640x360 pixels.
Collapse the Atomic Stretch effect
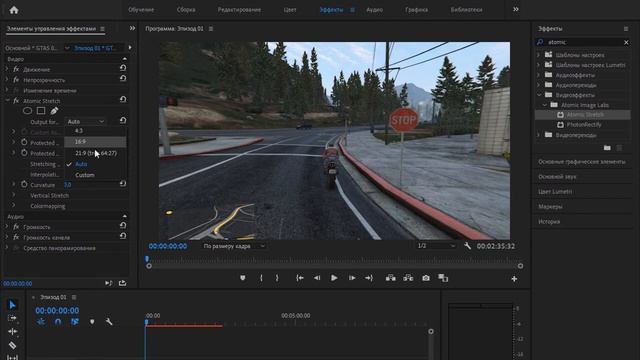click(x=7, y=100)
